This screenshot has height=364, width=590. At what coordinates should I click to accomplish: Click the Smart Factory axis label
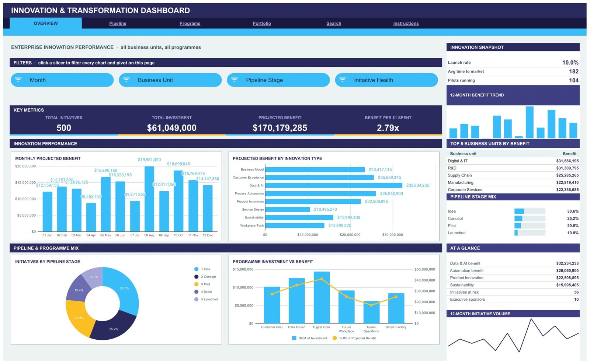pyautogui.click(x=396, y=327)
